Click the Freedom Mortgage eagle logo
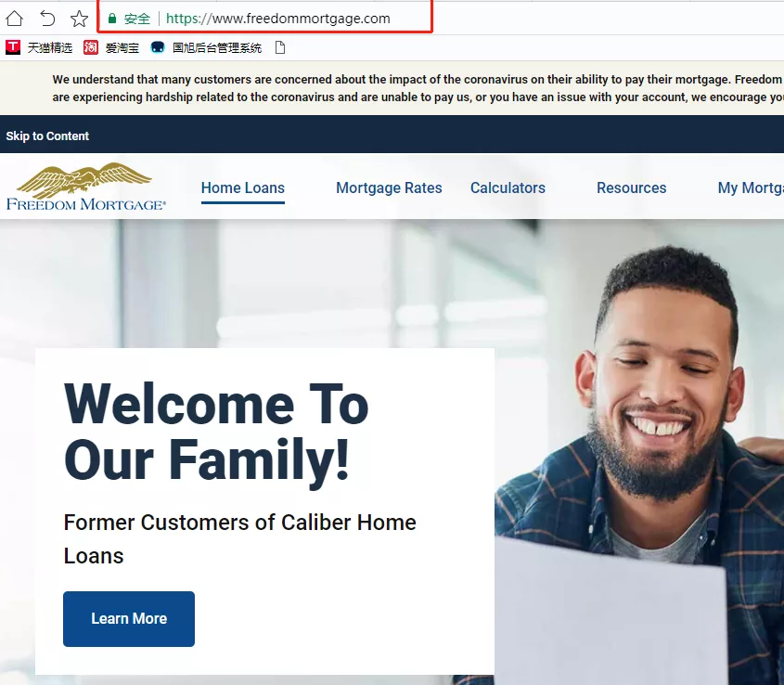The height and width of the screenshot is (685, 784). tap(86, 187)
